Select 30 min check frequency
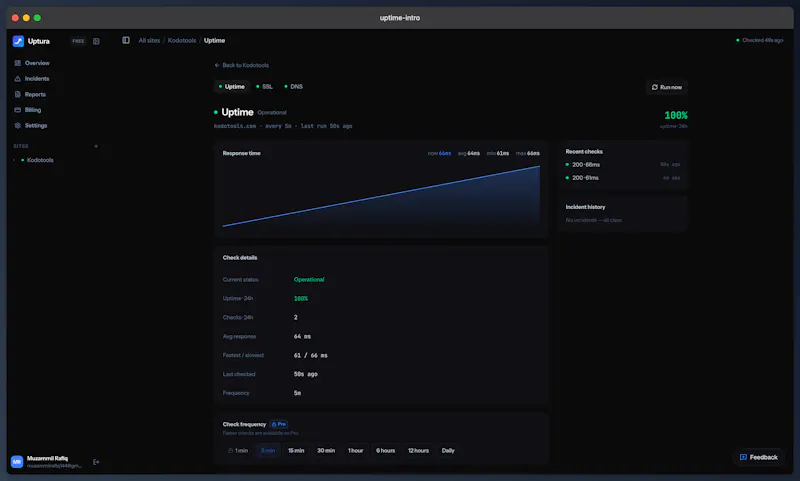The height and width of the screenshot is (481, 800). 326,451
